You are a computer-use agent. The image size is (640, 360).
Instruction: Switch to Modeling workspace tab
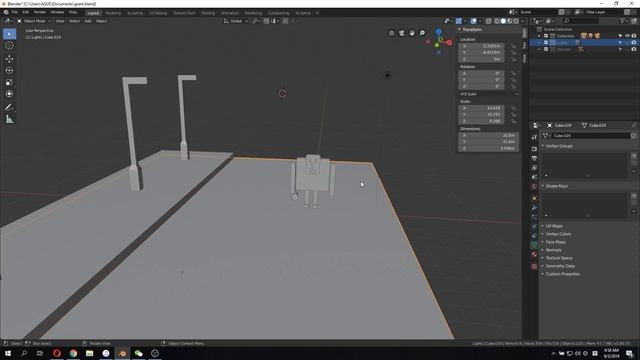tap(113, 13)
